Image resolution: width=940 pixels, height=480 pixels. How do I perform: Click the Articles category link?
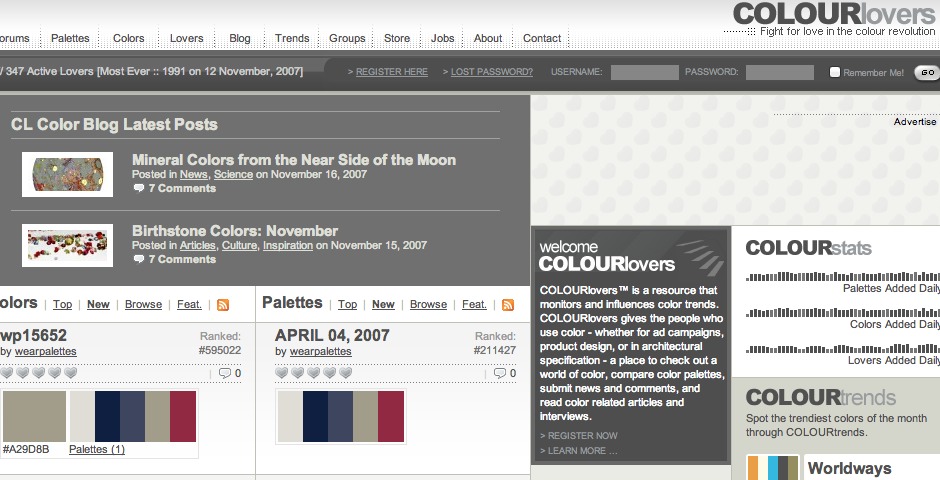click(198, 245)
